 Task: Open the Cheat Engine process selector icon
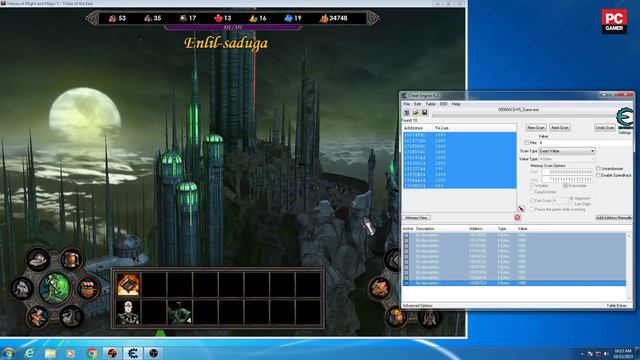(407, 112)
